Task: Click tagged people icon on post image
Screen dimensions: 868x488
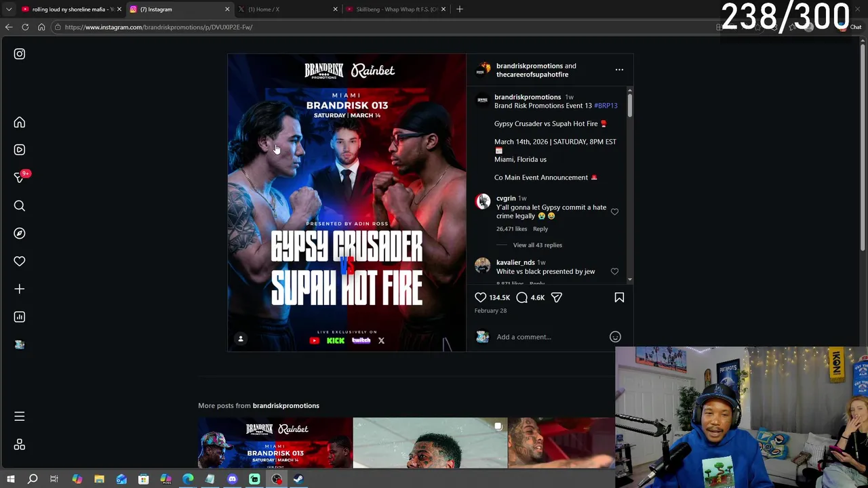Action: [241, 339]
